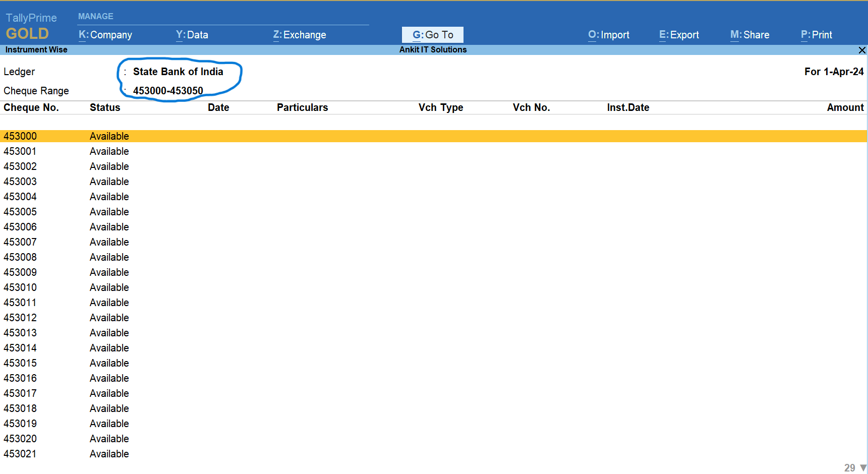Click Available status of cheque 453021
The height and width of the screenshot is (474, 868).
point(109,454)
